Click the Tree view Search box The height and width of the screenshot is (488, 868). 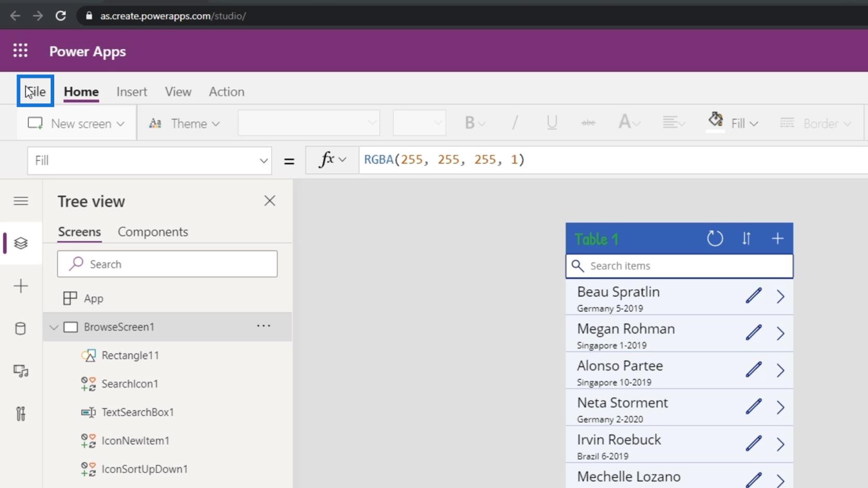tap(167, 264)
